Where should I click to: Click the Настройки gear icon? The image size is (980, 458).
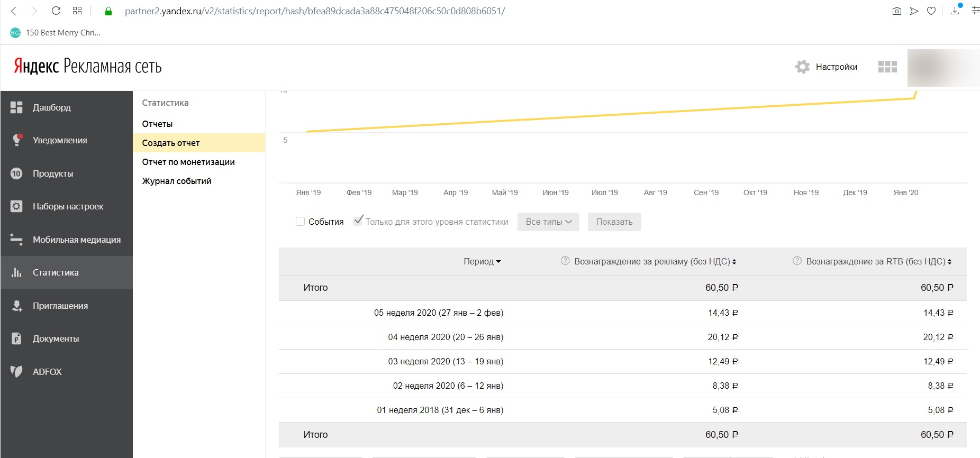point(802,67)
